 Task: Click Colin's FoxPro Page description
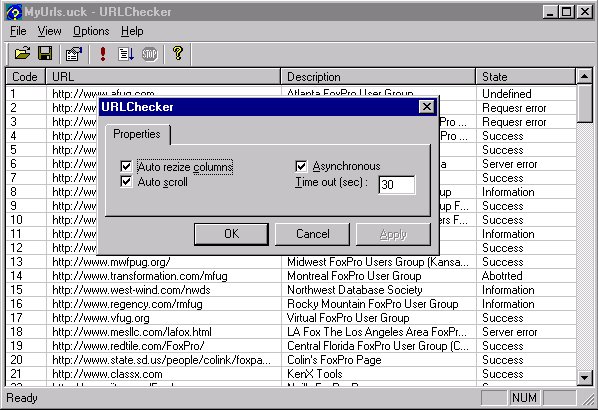(334, 360)
